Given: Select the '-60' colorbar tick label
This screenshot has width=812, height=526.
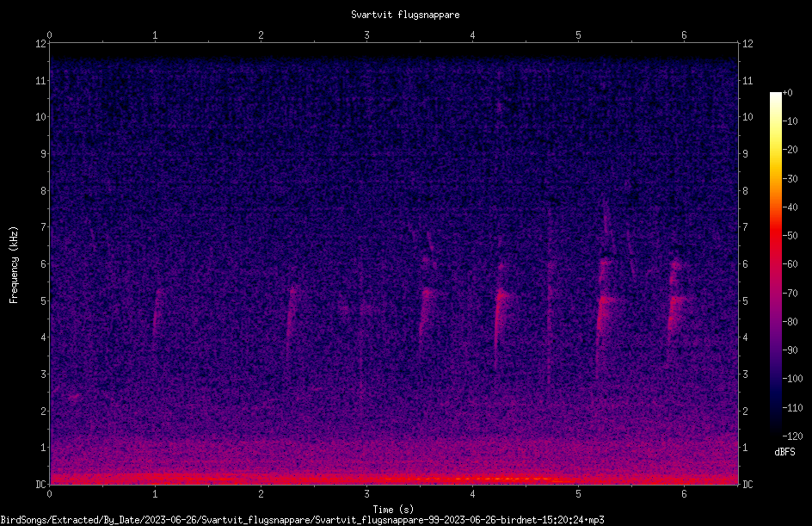Looking at the screenshot, I should 790,264.
